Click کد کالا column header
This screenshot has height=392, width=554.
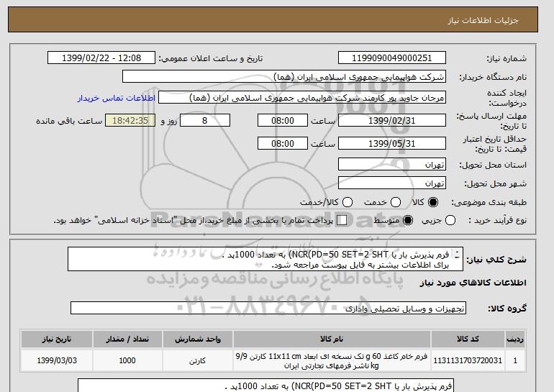468,339
